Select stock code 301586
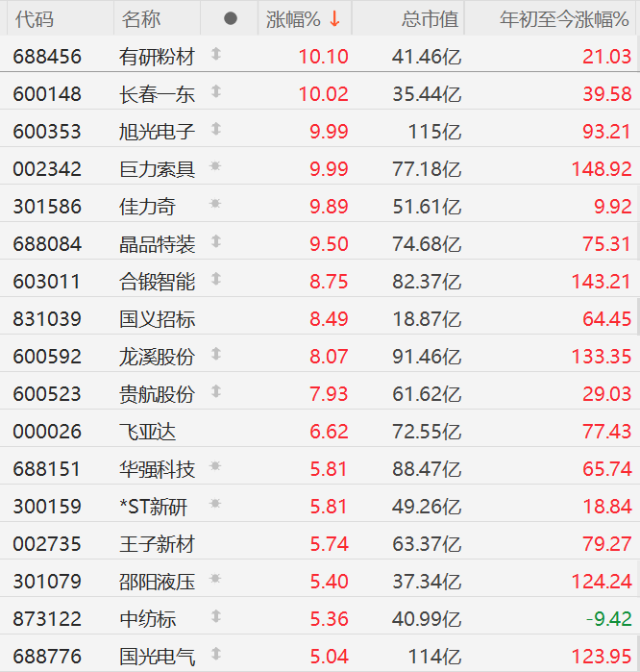The width and height of the screenshot is (640, 672). (x=47, y=207)
